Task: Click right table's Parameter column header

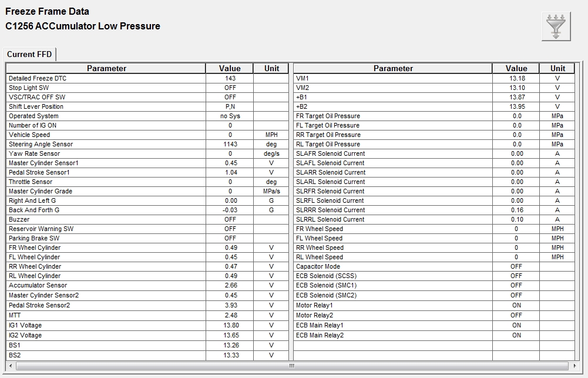Action: (393, 68)
